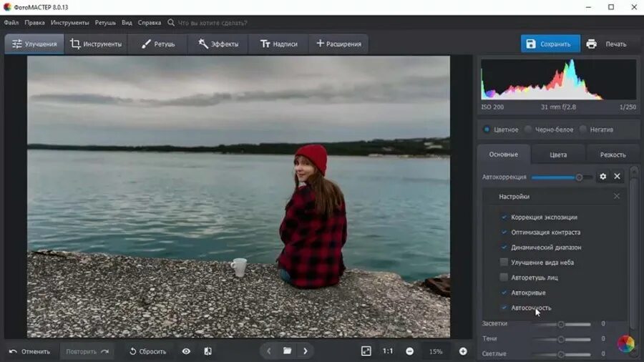Enable the Улучшение вида неба checkbox
Viewport: 644px width, 362px height.
(504, 263)
